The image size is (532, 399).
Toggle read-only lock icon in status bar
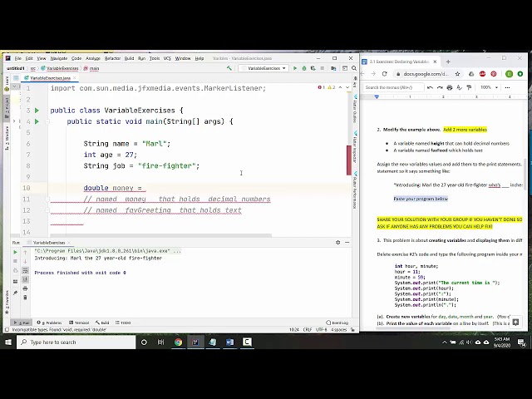coord(353,329)
